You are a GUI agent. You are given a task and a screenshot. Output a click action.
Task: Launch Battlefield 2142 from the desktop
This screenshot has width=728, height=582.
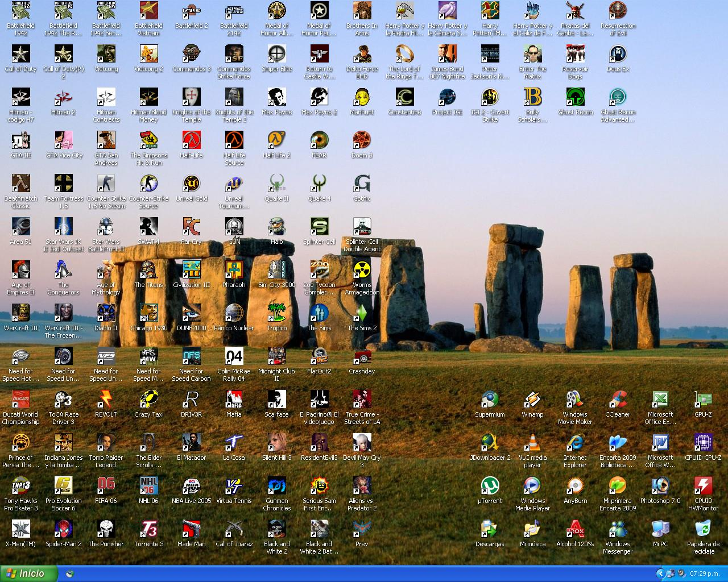234,19
